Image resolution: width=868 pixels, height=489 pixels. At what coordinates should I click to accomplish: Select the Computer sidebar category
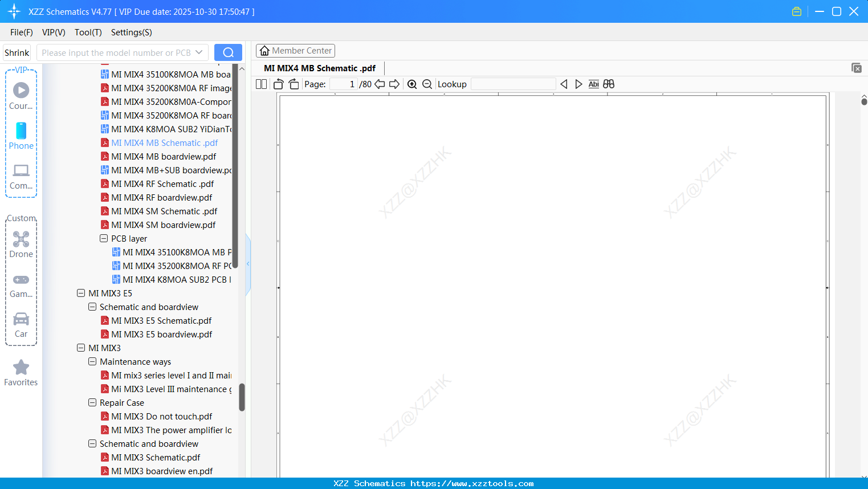[x=21, y=176]
